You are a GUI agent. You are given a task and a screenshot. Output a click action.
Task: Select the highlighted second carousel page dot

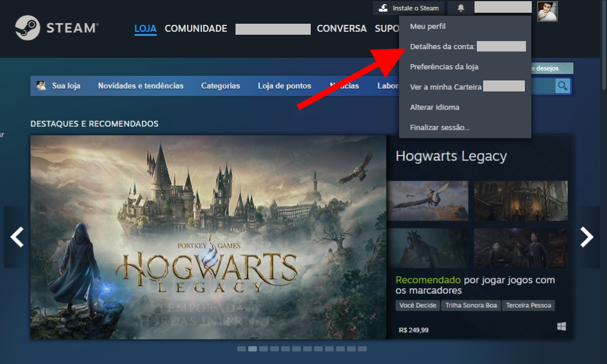(x=252, y=349)
